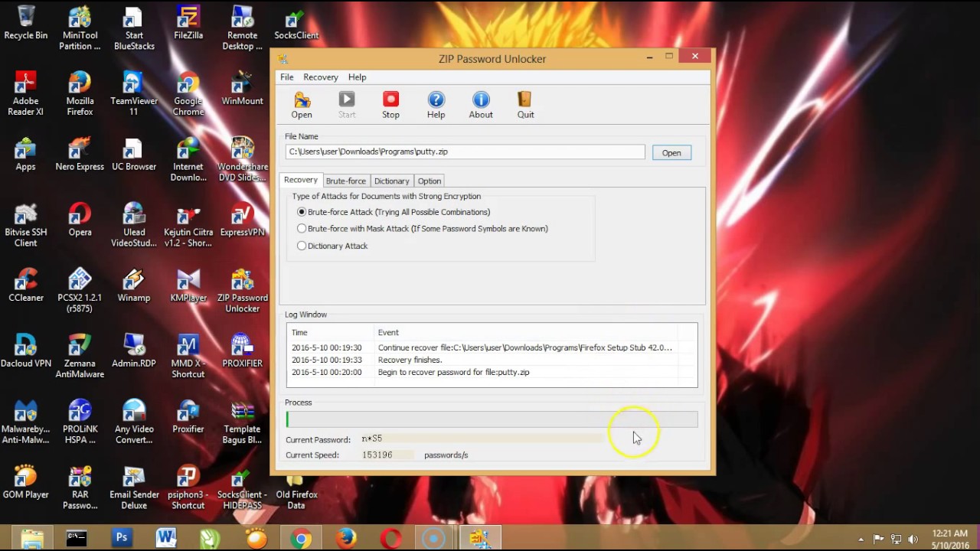The image size is (980, 551).
Task: Click the File Name path field
Action: pos(465,152)
